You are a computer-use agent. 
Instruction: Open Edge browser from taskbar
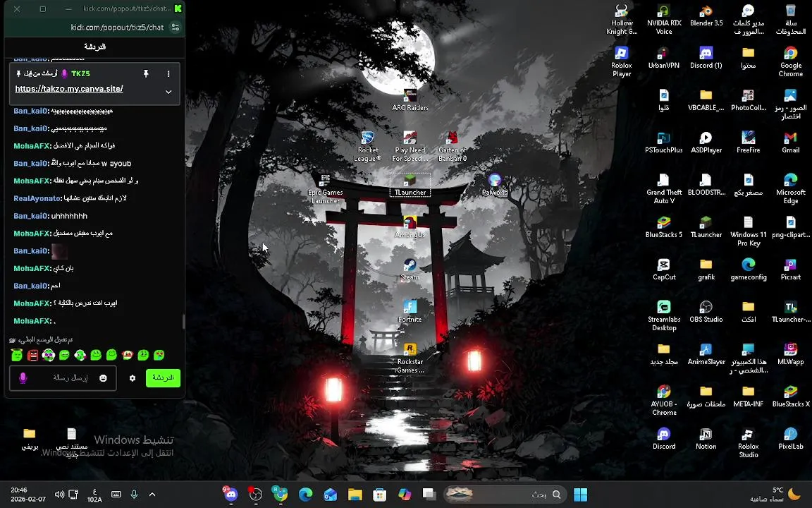(305, 495)
